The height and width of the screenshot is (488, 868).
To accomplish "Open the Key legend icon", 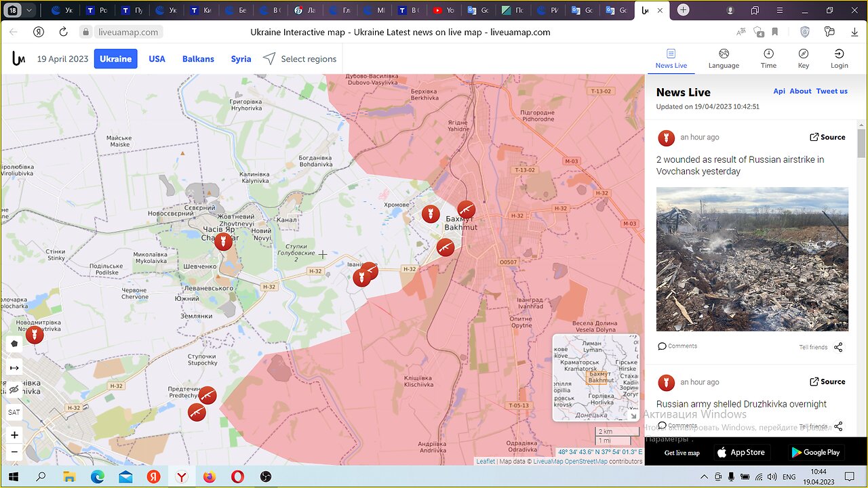I will point(803,58).
